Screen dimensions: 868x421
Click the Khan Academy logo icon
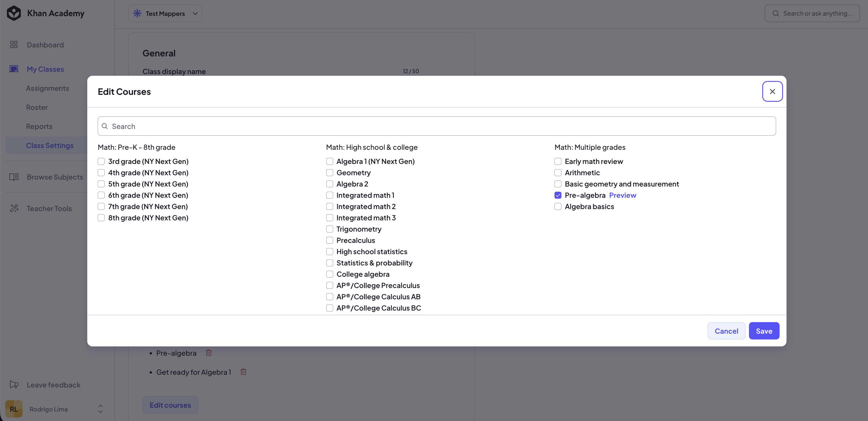(14, 13)
